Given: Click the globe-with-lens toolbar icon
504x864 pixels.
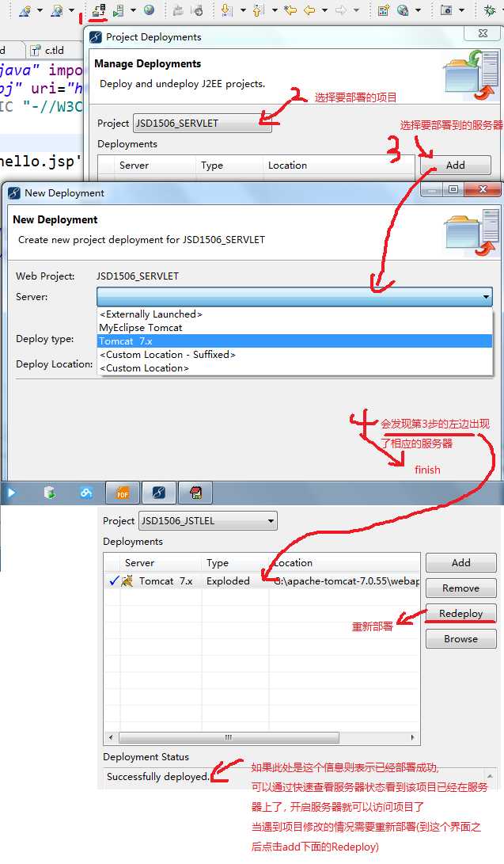Looking at the screenshot, I should point(403,10).
